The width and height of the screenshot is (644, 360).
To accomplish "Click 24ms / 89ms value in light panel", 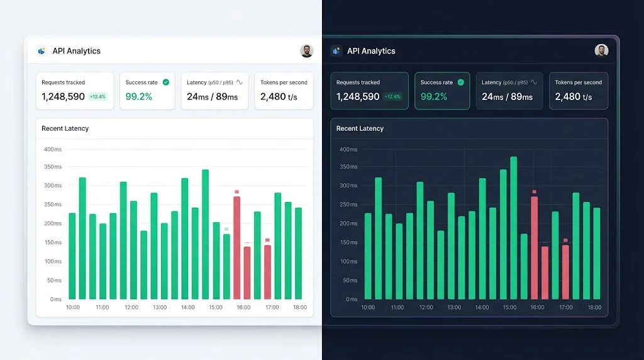I will pyautogui.click(x=213, y=96).
